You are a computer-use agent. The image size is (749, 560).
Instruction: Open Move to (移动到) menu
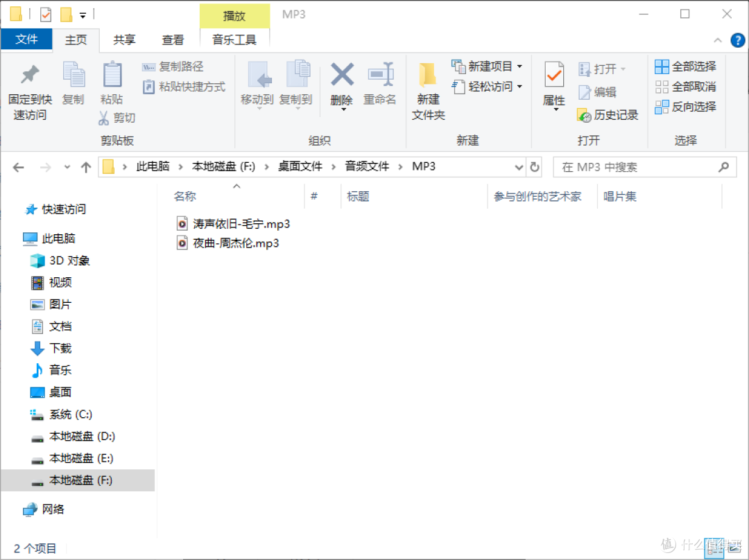tap(257, 86)
